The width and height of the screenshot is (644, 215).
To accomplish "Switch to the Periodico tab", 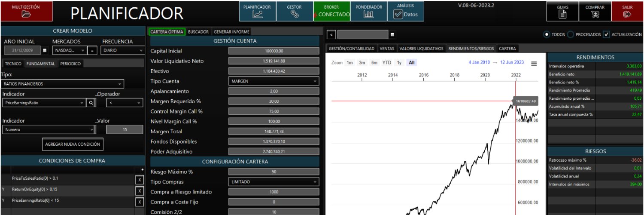I will tap(70, 64).
